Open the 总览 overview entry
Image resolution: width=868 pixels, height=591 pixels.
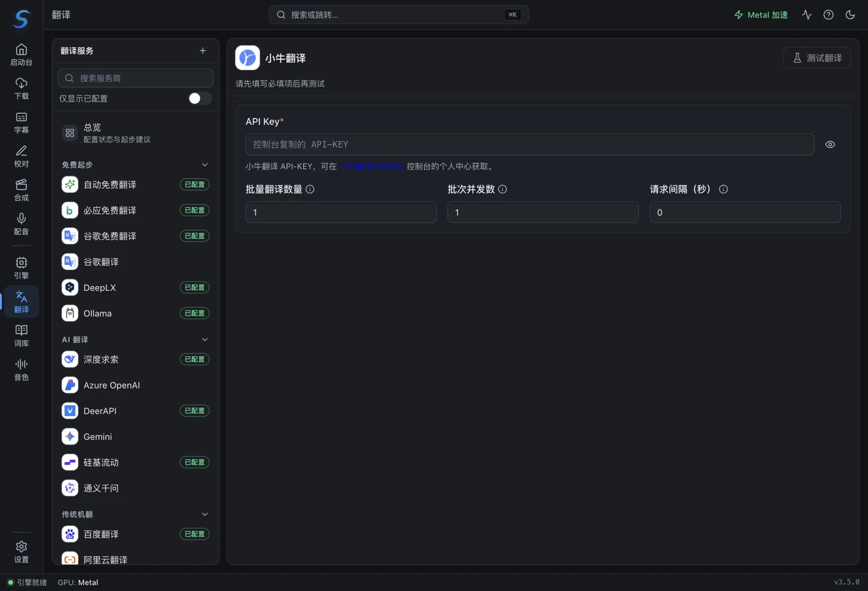pyautogui.click(x=136, y=133)
